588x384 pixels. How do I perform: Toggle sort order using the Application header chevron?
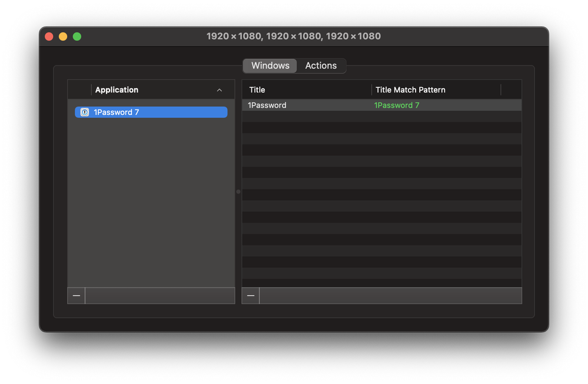[x=220, y=90]
